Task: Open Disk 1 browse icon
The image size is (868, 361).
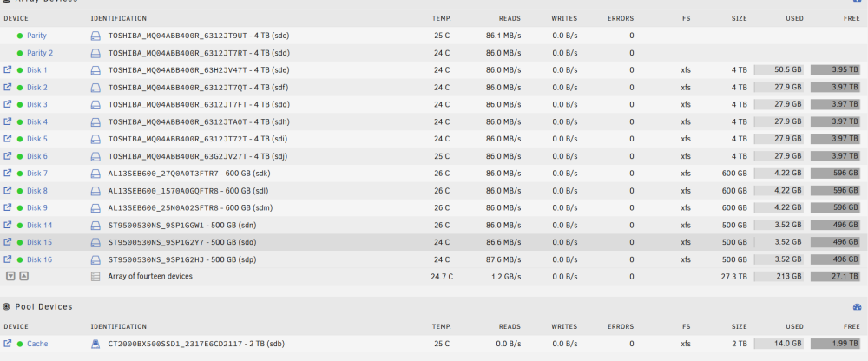Action: [x=7, y=69]
